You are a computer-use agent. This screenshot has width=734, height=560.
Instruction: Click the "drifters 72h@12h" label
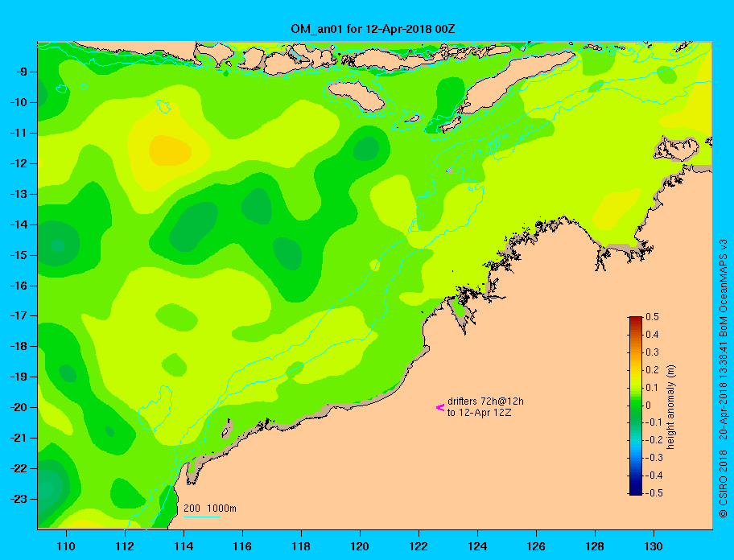point(485,401)
